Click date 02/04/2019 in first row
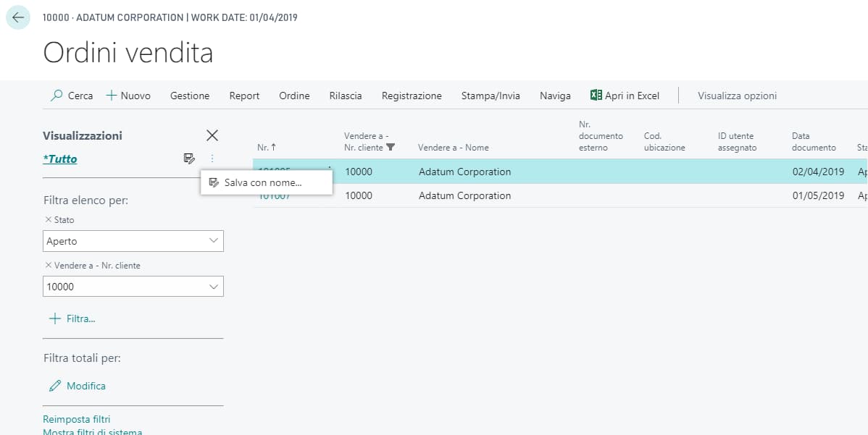This screenshot has width=868, height=435. pyautogui.click(x=818, y=172)
